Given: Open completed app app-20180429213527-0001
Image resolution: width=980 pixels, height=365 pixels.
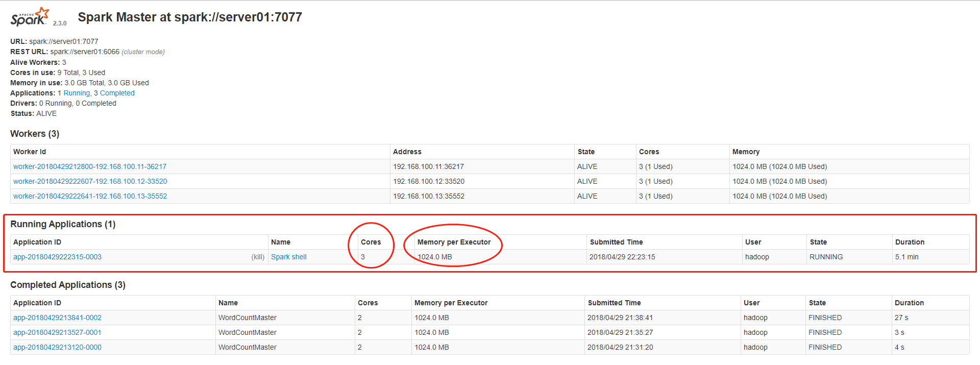Looking at the screenshot, I should pos(57,332).
